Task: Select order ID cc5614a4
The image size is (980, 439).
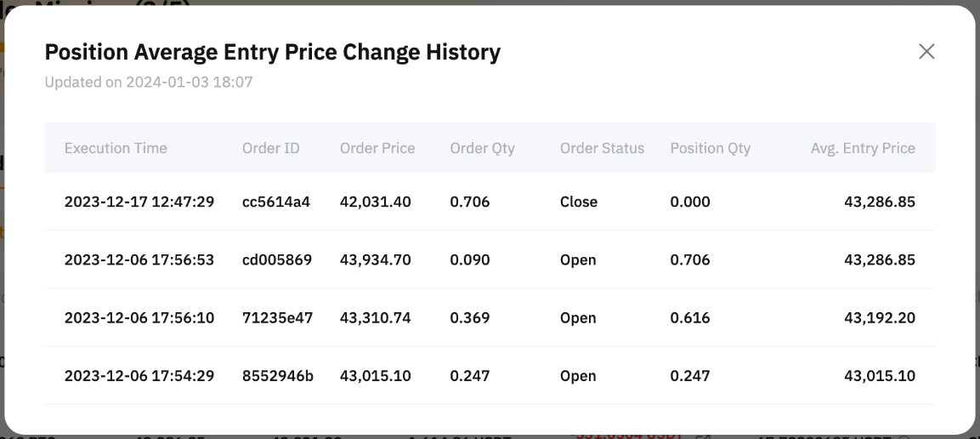Action: point(276,202)
